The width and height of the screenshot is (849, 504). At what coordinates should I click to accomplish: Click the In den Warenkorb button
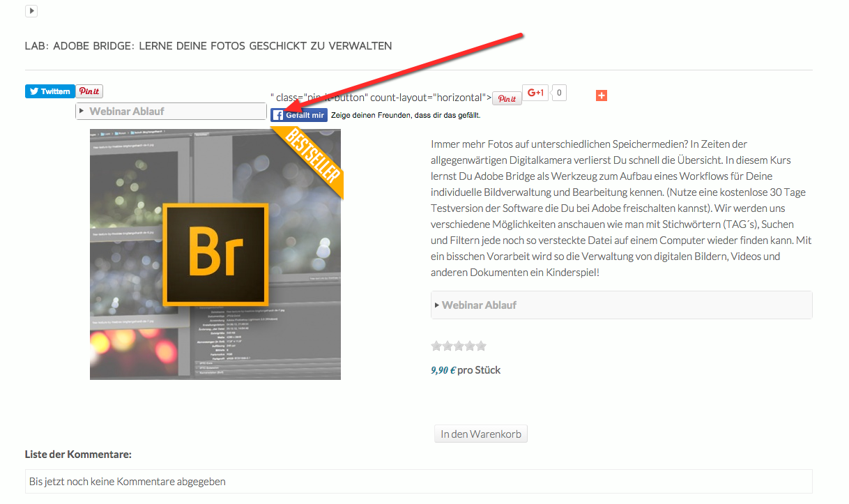click(x=481, y=434)
